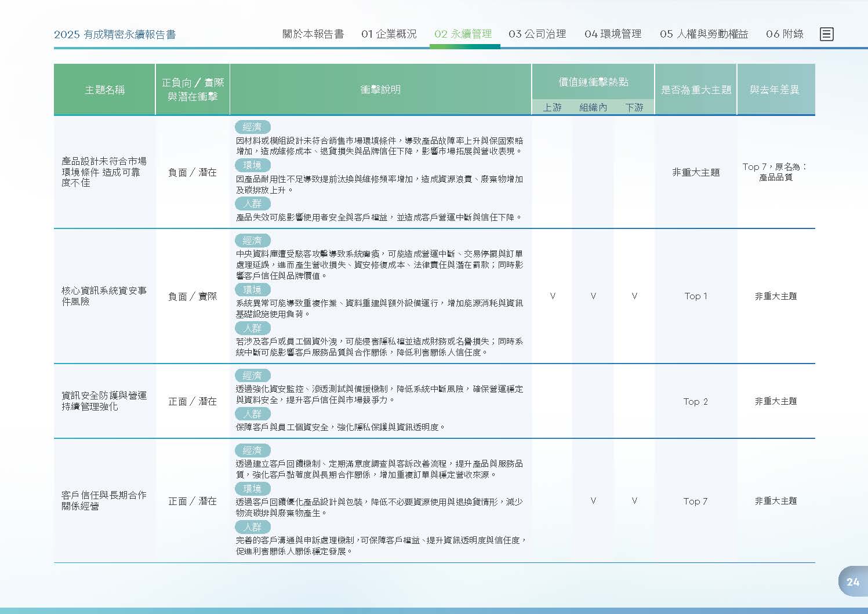Open the 04 環境管理 section

coord(613,34)
